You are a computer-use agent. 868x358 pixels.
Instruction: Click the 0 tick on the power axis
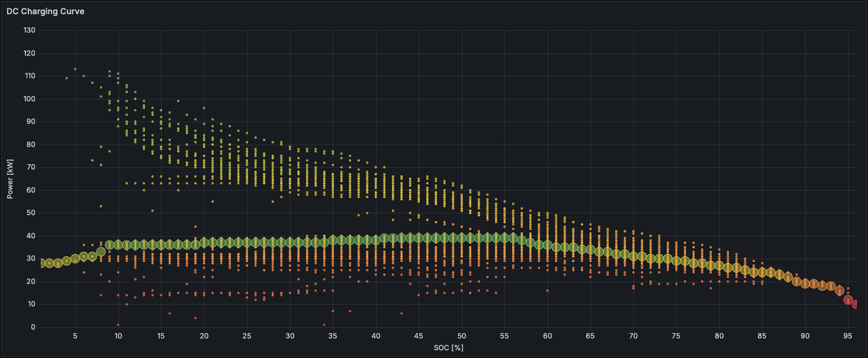(x=33, y=327)
